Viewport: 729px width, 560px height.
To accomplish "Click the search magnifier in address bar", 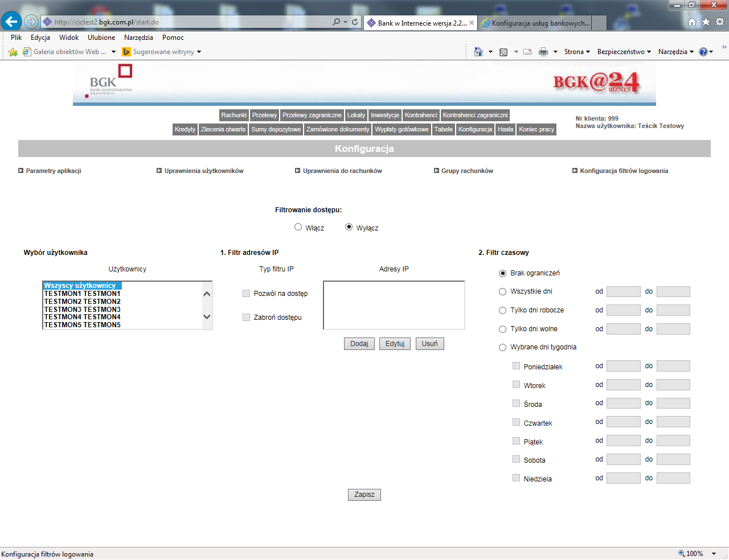I will click(x=336, y=22).
